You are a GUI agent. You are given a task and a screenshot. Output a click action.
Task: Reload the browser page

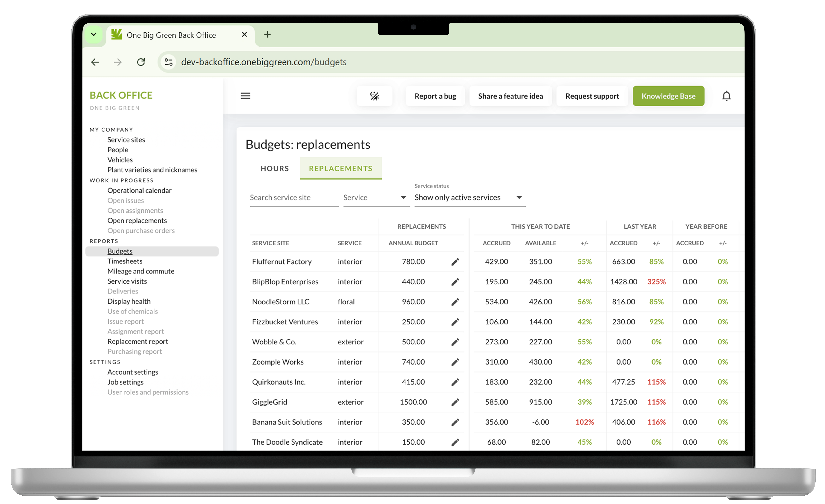pyautogui.click(x=141, y=62)
